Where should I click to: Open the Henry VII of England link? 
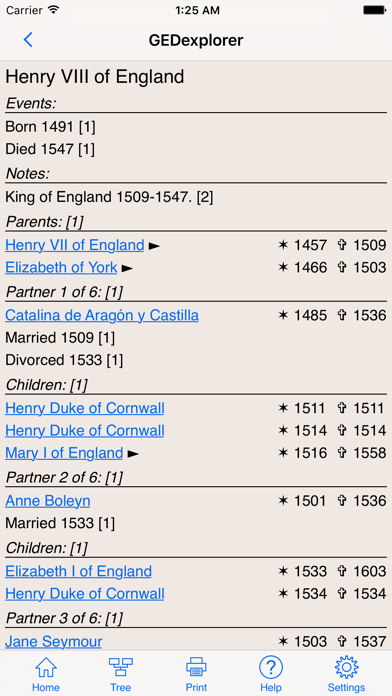75,245
